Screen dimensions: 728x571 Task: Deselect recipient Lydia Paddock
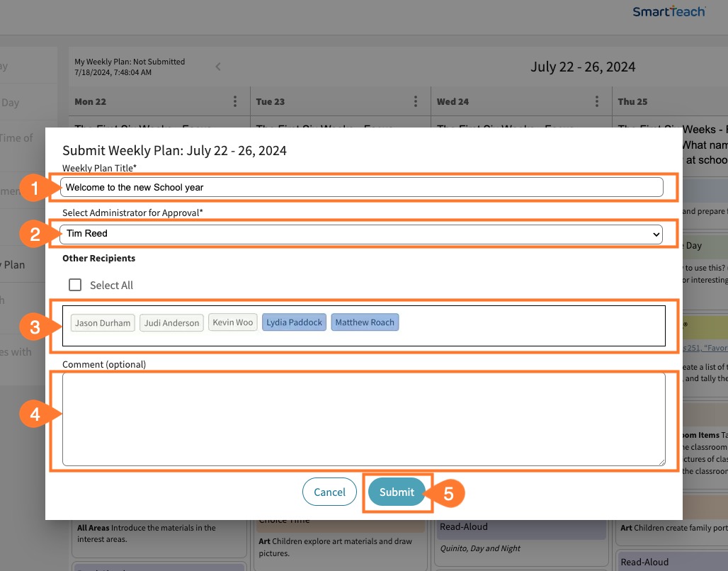coord(293,322)
